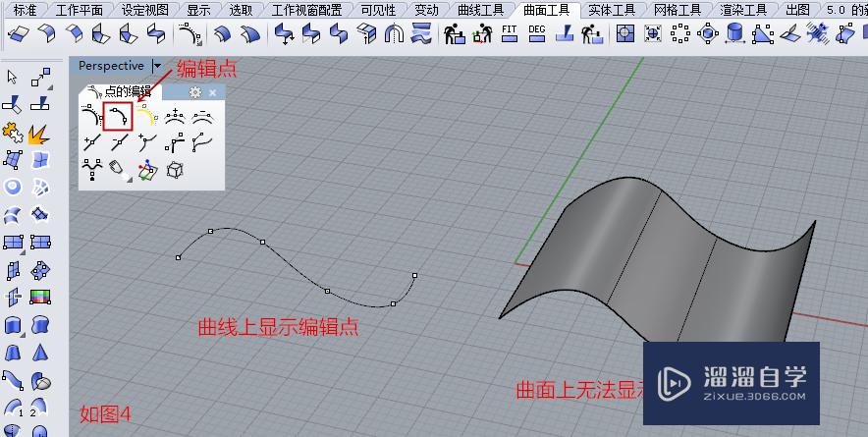Click the show edit points icon
This screenshot has height=437, width=868.
(x=118, y=116)
